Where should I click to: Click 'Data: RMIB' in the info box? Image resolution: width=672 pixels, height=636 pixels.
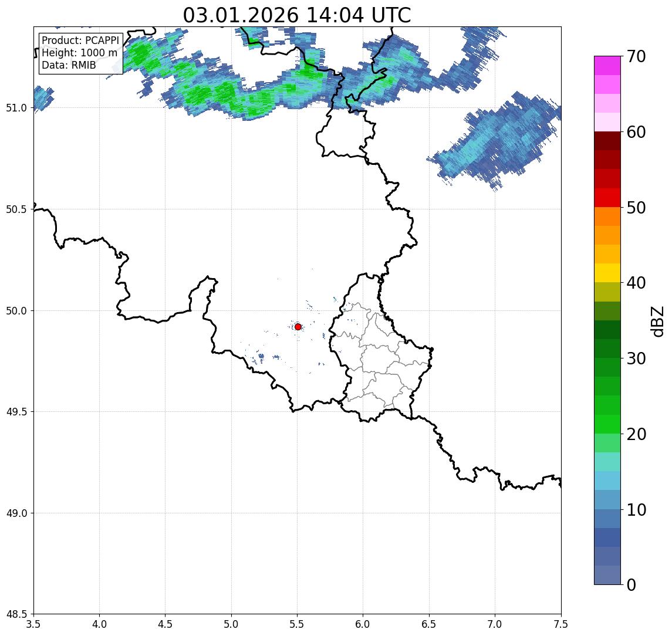pos(69,66)
